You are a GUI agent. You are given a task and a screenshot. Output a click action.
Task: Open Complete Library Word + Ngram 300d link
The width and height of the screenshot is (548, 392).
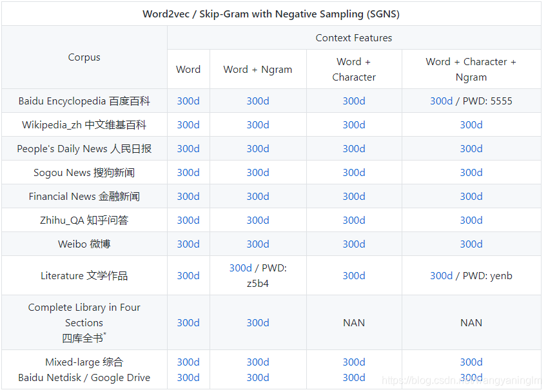click(258, 322)
